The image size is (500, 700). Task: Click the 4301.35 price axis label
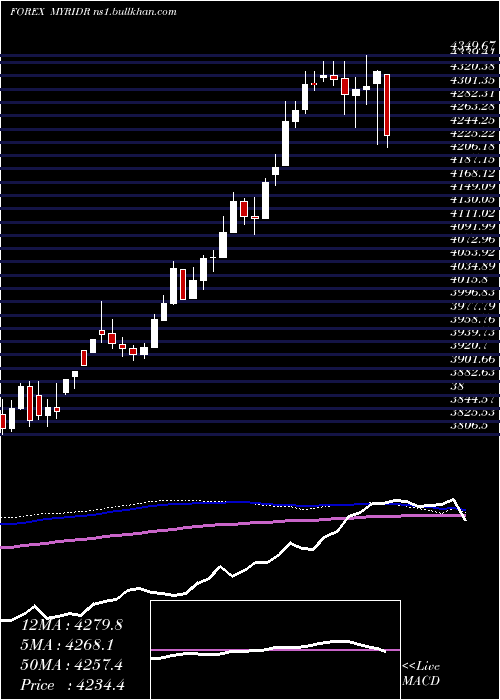[x=474, y=80]
